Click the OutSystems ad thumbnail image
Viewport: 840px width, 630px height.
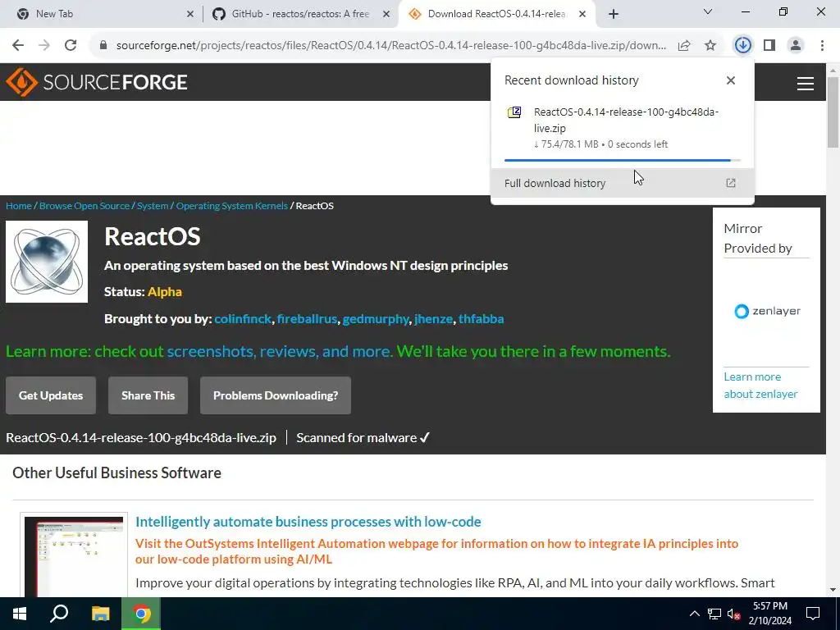point(74,555)
